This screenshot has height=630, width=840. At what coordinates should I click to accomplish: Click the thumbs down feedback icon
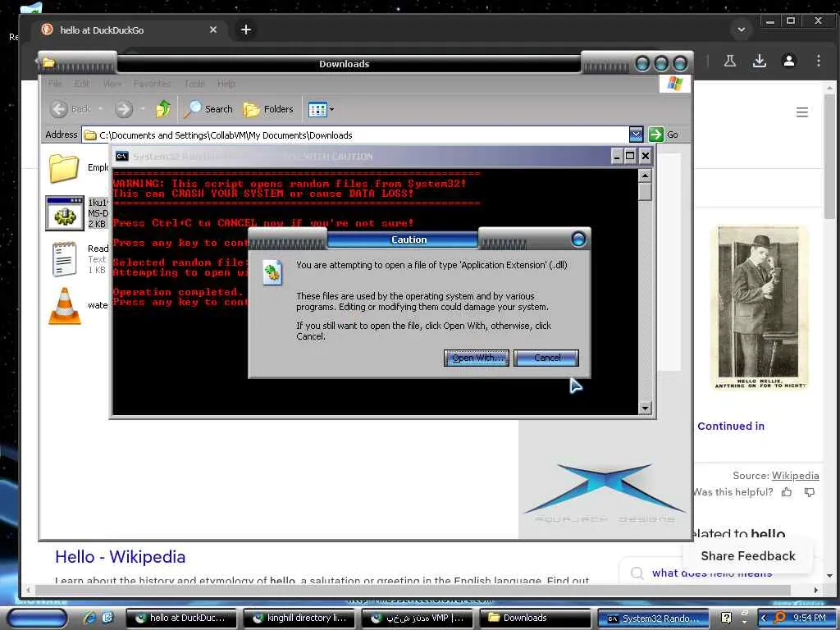tap(810, 492)
